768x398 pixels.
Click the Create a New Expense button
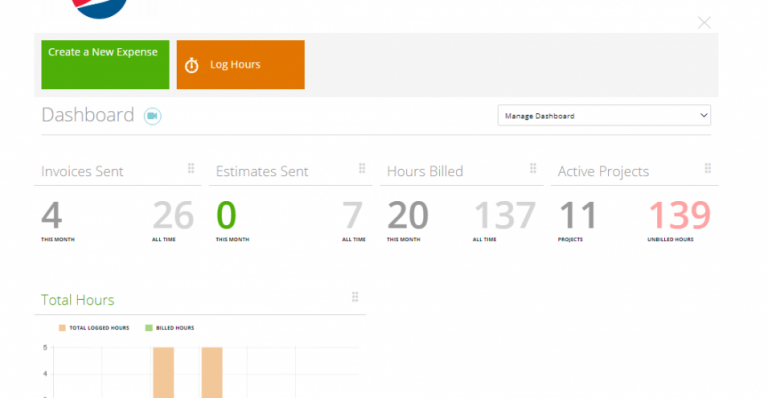pos(105,65)
